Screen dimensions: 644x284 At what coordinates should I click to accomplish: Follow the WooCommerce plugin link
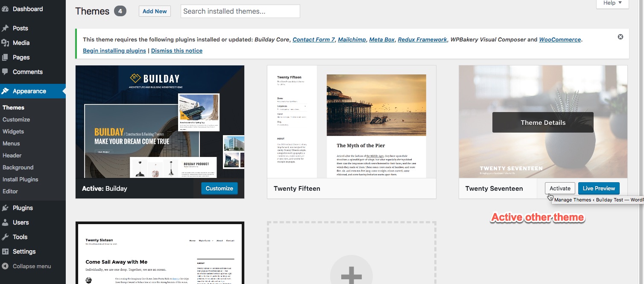pyautogui.click(x=560, y=39)
